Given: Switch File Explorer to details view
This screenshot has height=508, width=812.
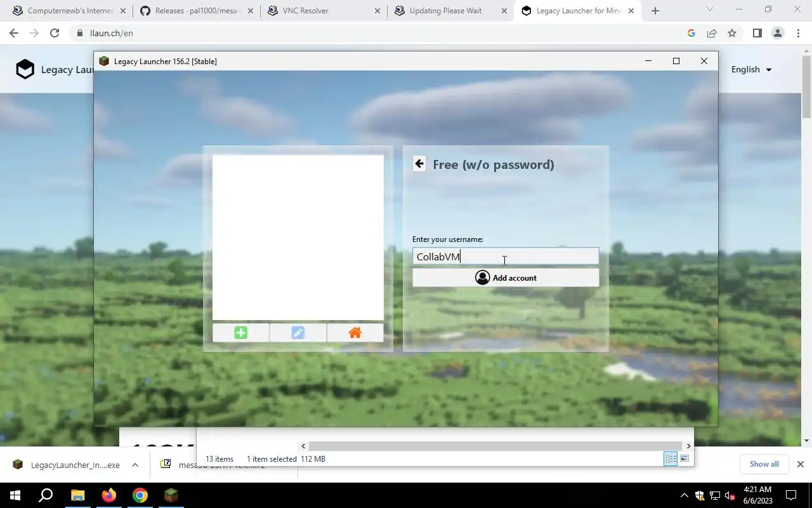Looking at the screenshot, I should pyautogui.click(x=671, y=458).
